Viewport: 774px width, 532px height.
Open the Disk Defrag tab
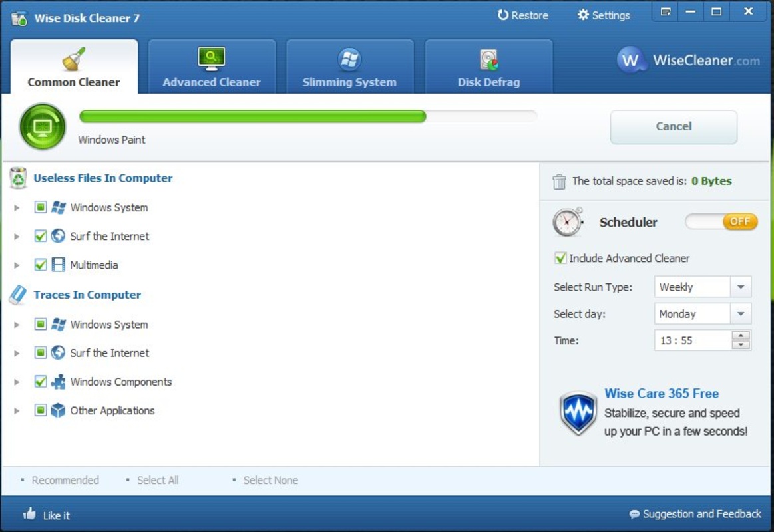click(x=488, y=67)
